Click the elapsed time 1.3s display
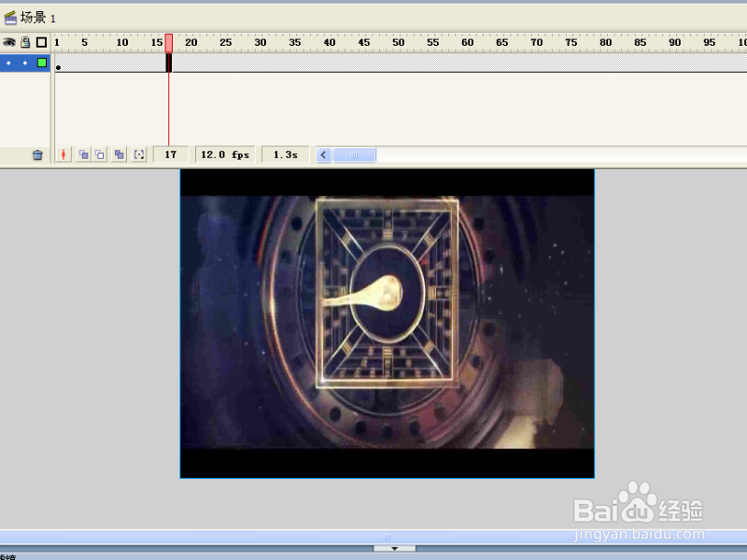The image size is (747, 560). click(x=286, y=154)
